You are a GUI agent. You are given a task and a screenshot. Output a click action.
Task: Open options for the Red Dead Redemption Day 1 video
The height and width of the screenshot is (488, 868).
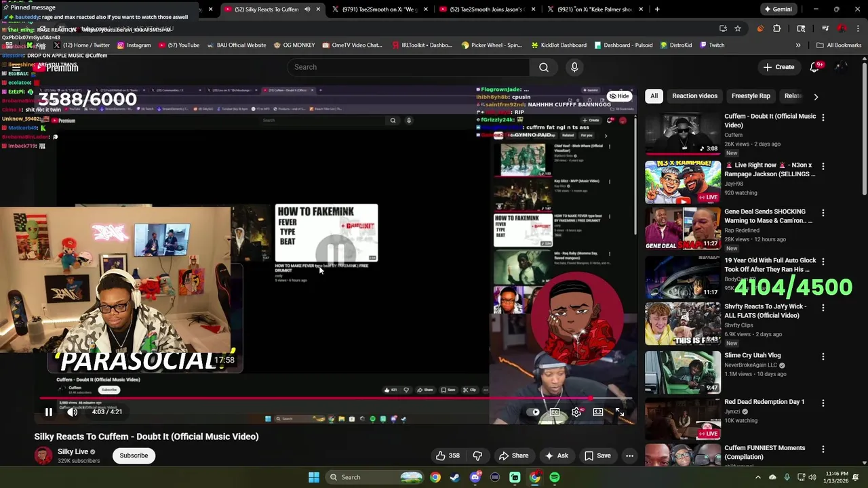(x=823, y=403)
